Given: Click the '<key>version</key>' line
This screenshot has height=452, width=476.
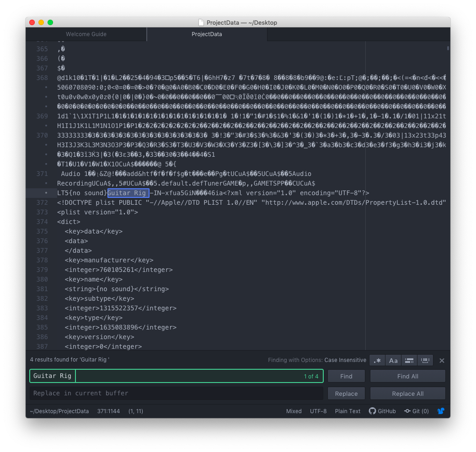Looking at the screenshot, I should coord(99,337).
